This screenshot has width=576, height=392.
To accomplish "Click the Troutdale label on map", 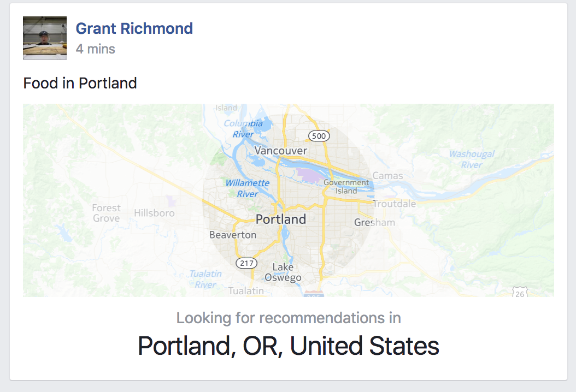I will click(x=395, y=204).
